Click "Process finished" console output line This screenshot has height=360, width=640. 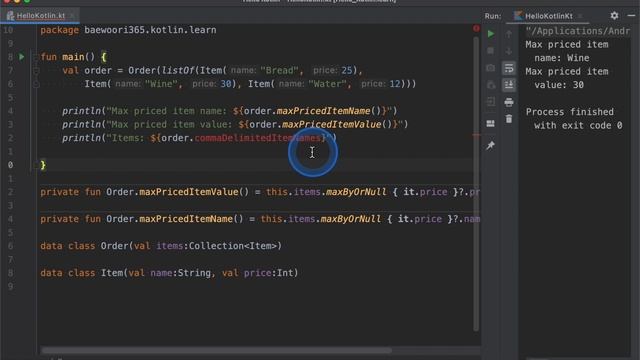[569, 112]
